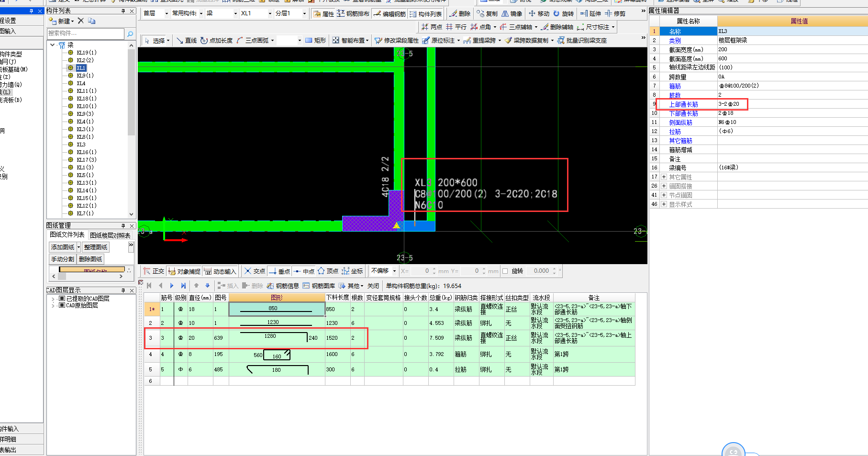The width and height of the screenshot is (868, 456).
Task: Choose the 两点 two-point axis tool
Action: tap(432, 27)
